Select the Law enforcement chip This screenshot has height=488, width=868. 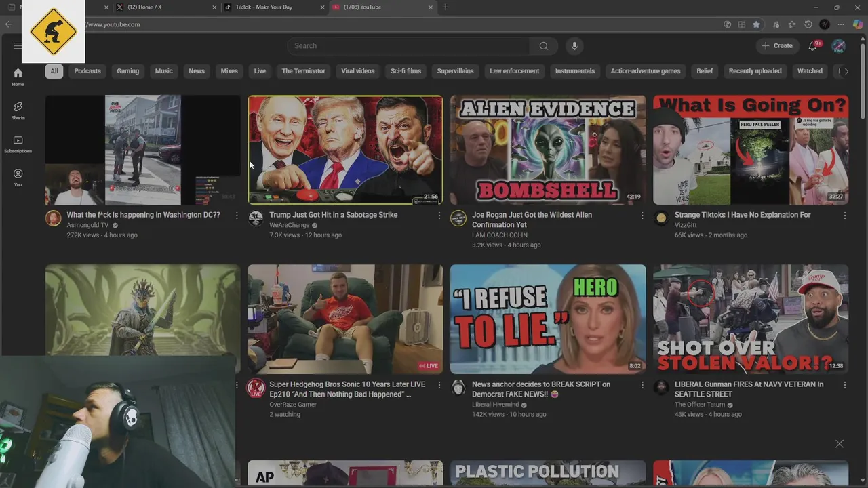[x=514, y=71]
